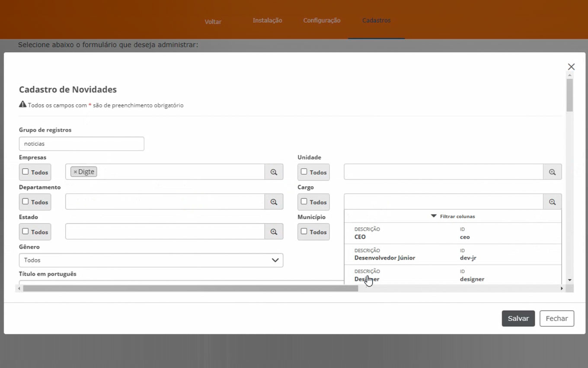Close the dialog using the X icon

[571, 67]
